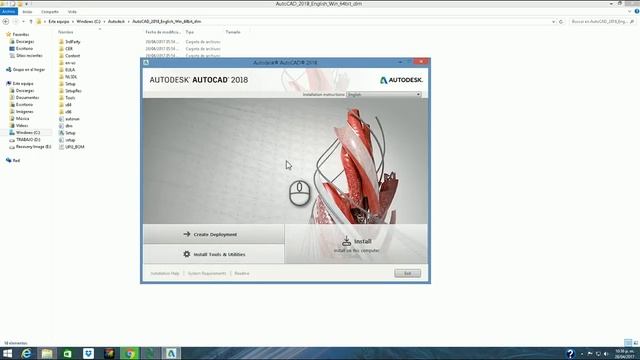Open Vídeos in the navigation pane
This screenshot has height=360, width=640.
[22, 126]
